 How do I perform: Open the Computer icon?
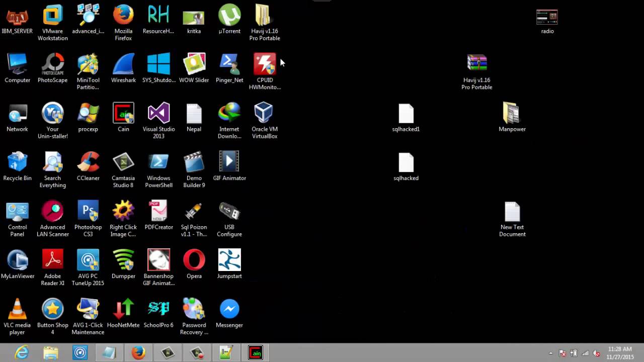pos(17,69)
